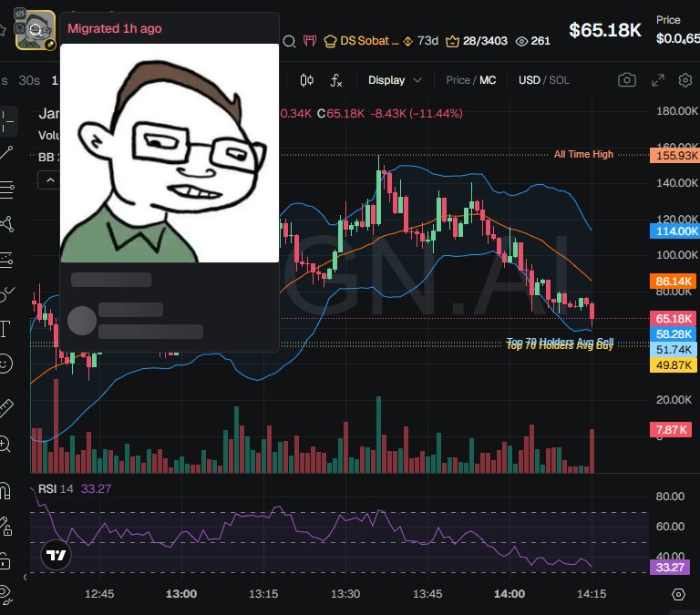Select the ruler measure tool

click(5, 408)
